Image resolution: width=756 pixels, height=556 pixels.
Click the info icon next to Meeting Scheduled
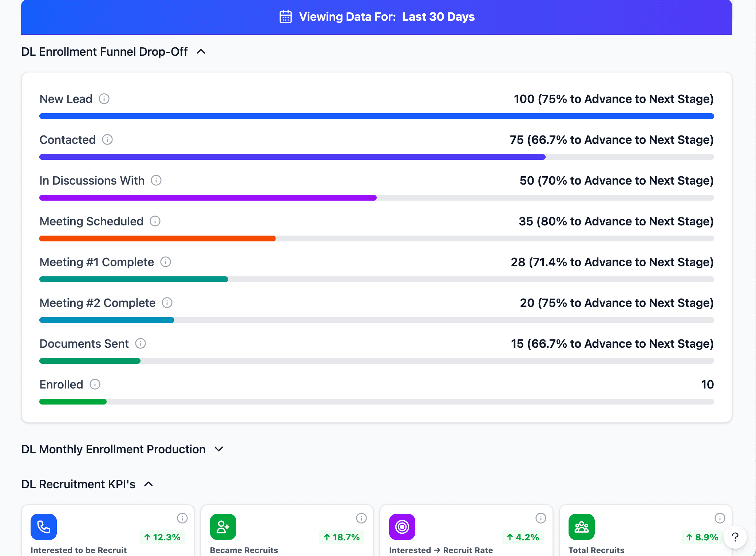tap(155, 221)
